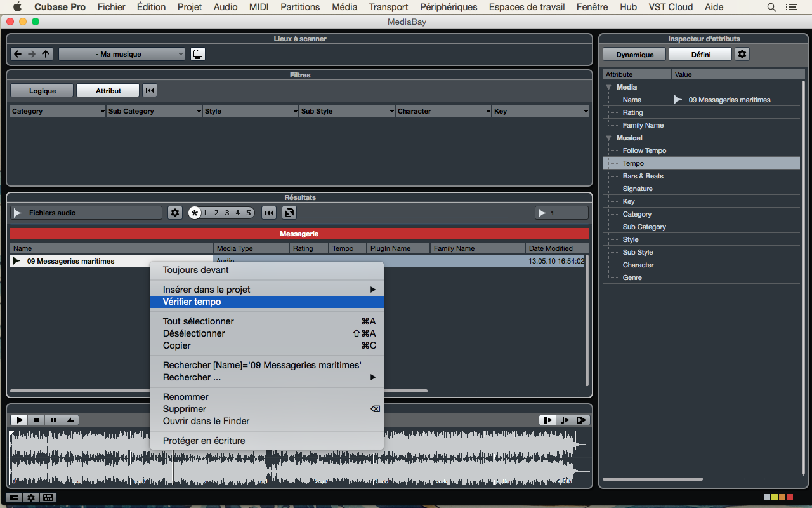
Task: Open the VST Cloud menu
Action: [x=671, y=7]
